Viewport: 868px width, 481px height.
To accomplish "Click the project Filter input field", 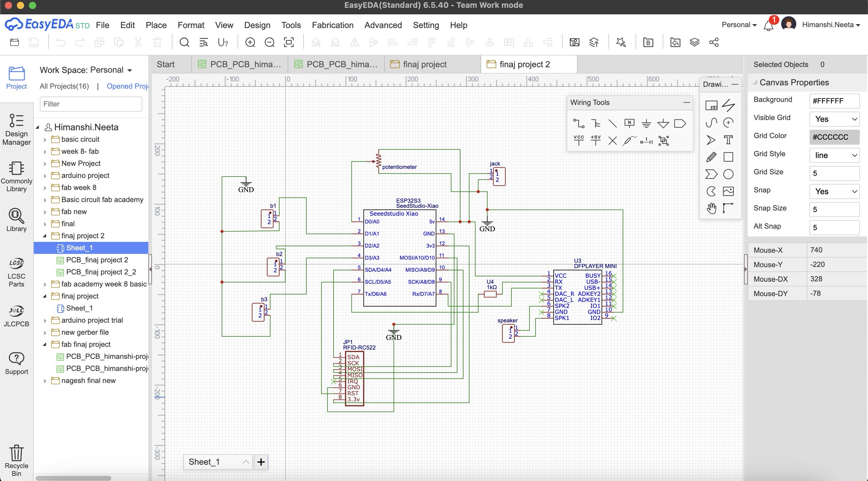I will (x=91, y=104).
